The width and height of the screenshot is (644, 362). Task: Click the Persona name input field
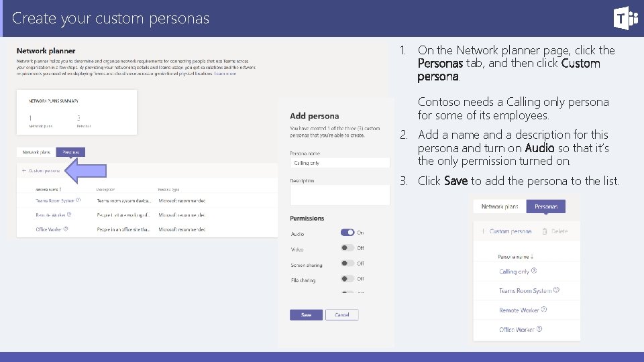[x=339, y=163]
